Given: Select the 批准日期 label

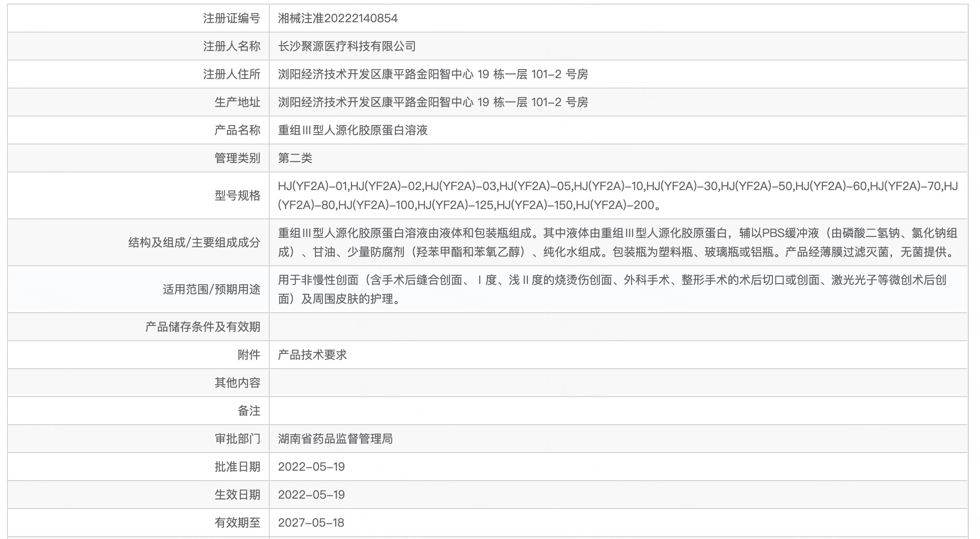Looking at the screenshot, I should (238, 467).
